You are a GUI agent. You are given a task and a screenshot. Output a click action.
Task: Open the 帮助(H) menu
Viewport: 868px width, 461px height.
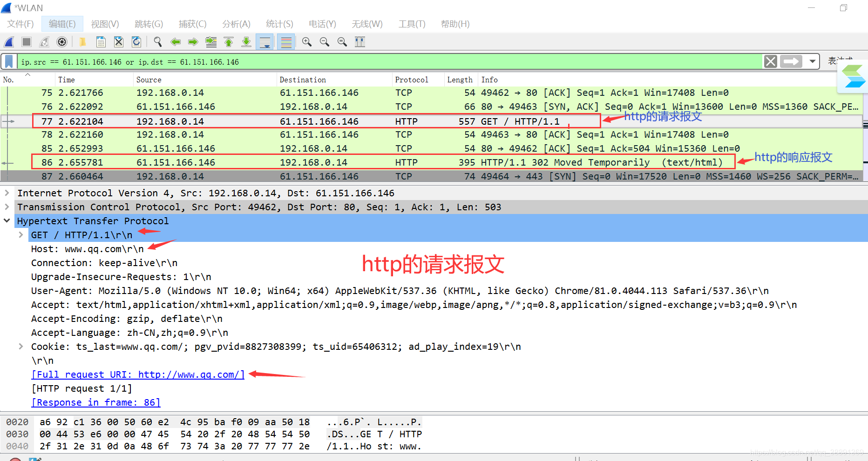click(x=455, y=24)
